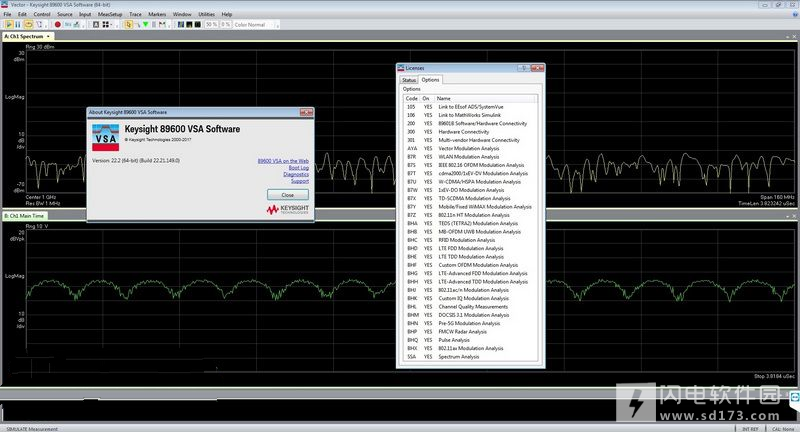Click INT REF in the status bar

pyautogui.click(x=750, y=429)
